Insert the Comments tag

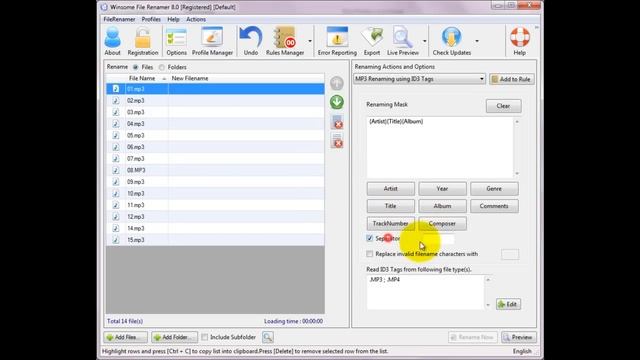tap(494, 206)
